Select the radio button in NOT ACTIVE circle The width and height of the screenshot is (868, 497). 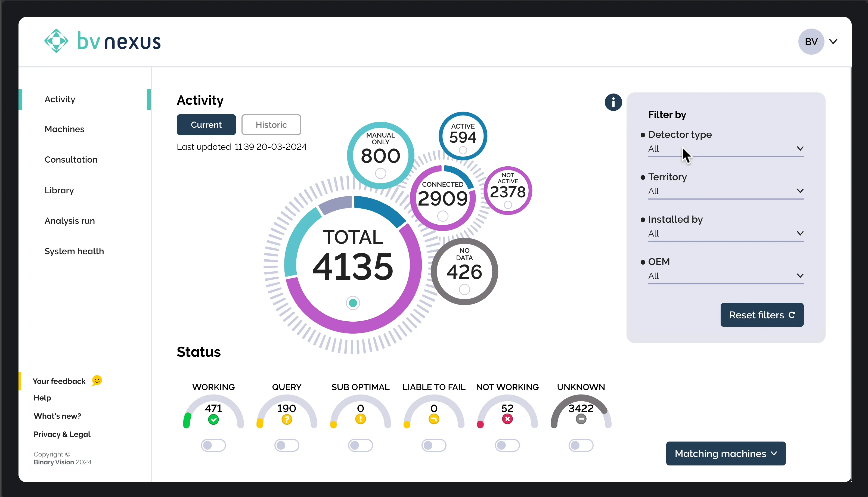[508, 205]
